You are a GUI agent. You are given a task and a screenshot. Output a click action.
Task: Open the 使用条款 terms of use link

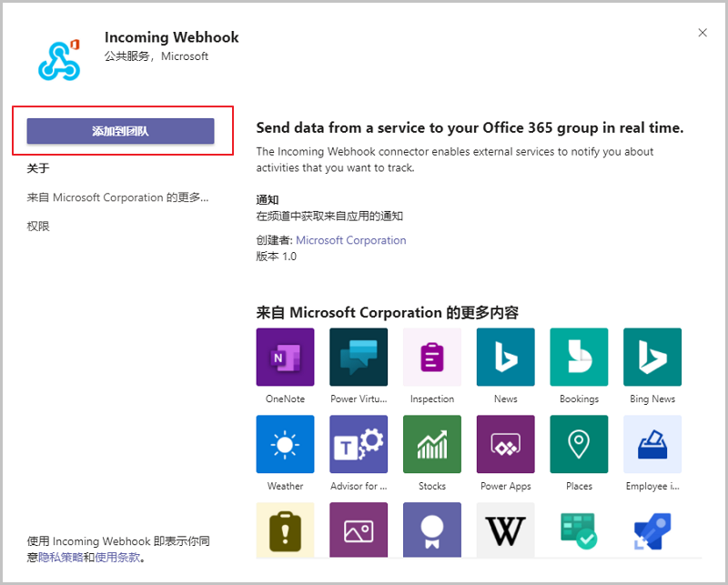(x=118, y=558)
